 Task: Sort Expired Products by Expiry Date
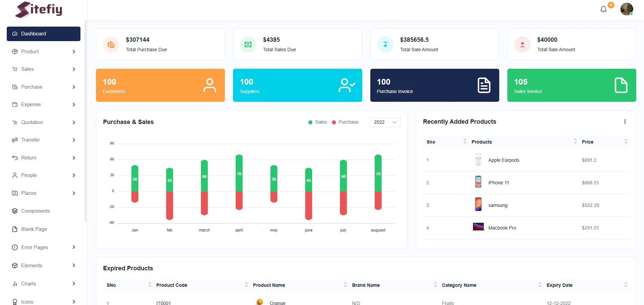(x=626, y=285)
